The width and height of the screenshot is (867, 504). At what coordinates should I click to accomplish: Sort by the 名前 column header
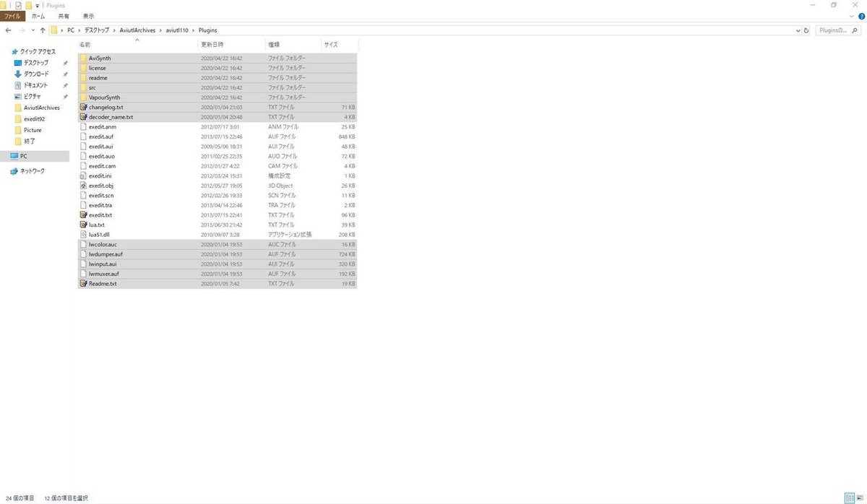point(137,45)
